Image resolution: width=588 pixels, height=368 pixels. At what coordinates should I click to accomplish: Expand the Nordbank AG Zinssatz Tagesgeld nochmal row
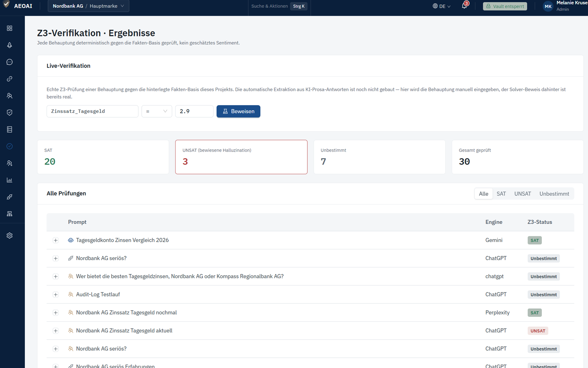(x=56, y=313)
